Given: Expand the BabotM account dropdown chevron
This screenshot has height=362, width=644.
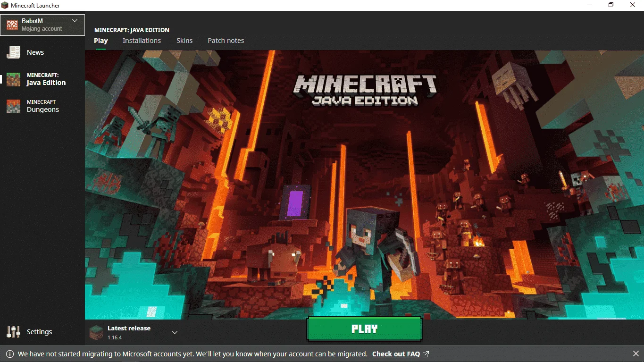Looking at the screenshot, I should click(x=75, y=21).
